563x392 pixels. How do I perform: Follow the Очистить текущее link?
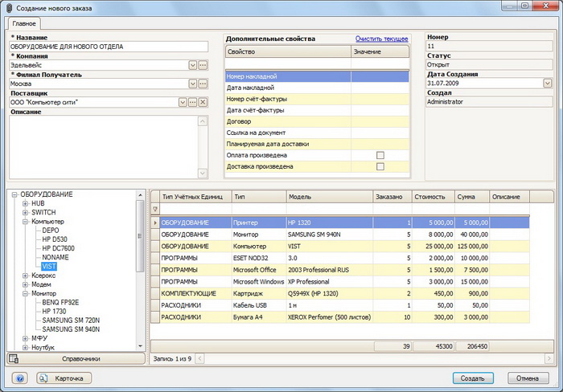(x=382, y=39)
